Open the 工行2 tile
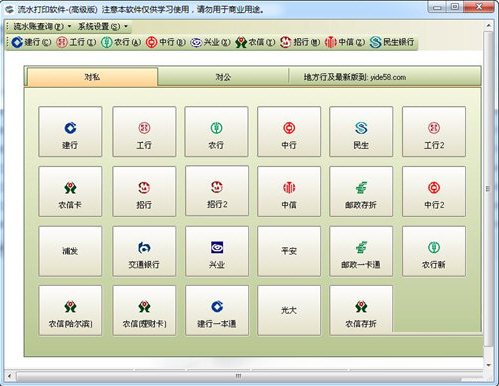This screenshot has width=499, height=386. (434, 132)
